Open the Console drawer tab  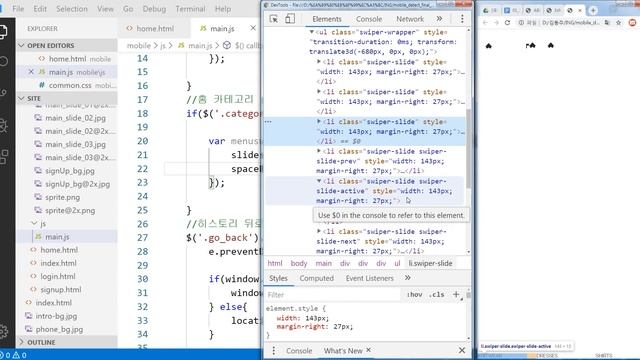point(299,351)
